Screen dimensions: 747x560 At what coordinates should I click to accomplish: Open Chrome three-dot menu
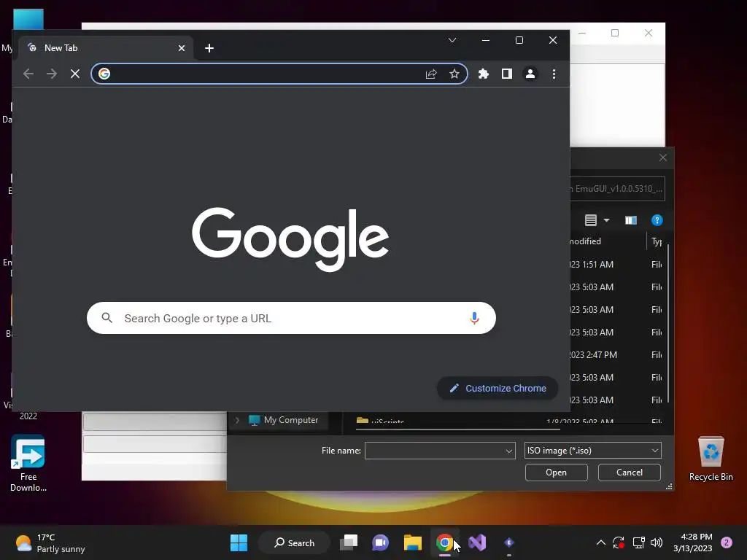pos(554,74)
